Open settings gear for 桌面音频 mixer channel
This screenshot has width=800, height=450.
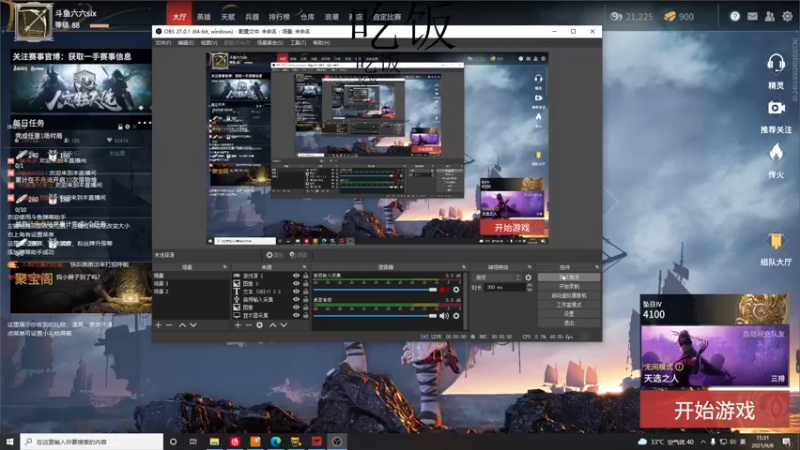456,316
